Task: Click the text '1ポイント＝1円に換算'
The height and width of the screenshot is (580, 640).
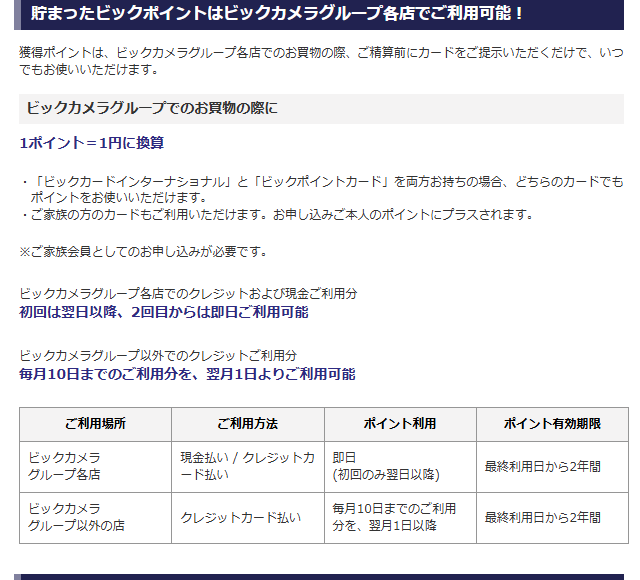Action: click(92, 143)
